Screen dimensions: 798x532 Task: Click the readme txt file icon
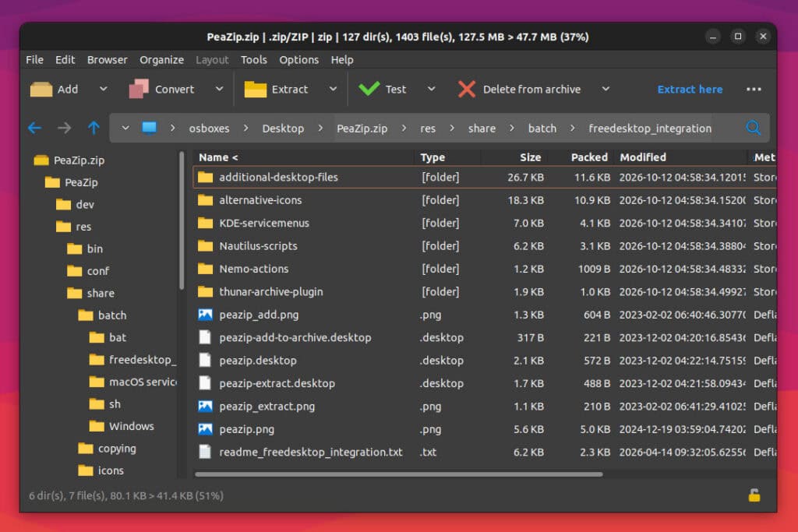point(205,452)
